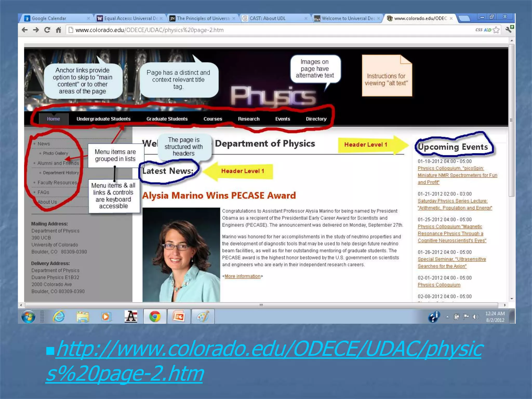The width and height of the screenshot is (532, 399).
Task: Switch to Chrome in the taskbar
Action: coord(155,316)
